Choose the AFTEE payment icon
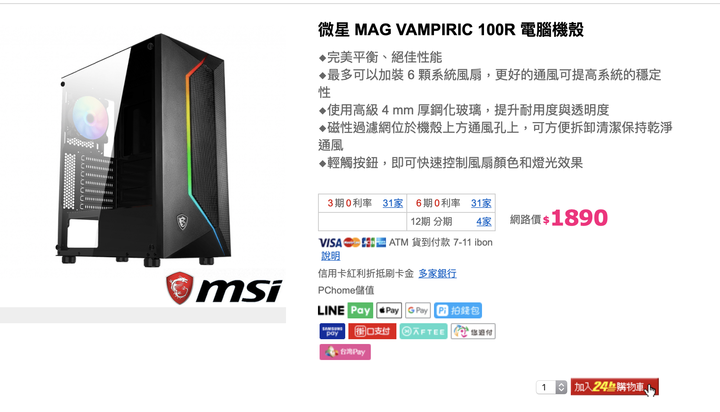Screen dimensions: 720x412 (x=423, y=331)
